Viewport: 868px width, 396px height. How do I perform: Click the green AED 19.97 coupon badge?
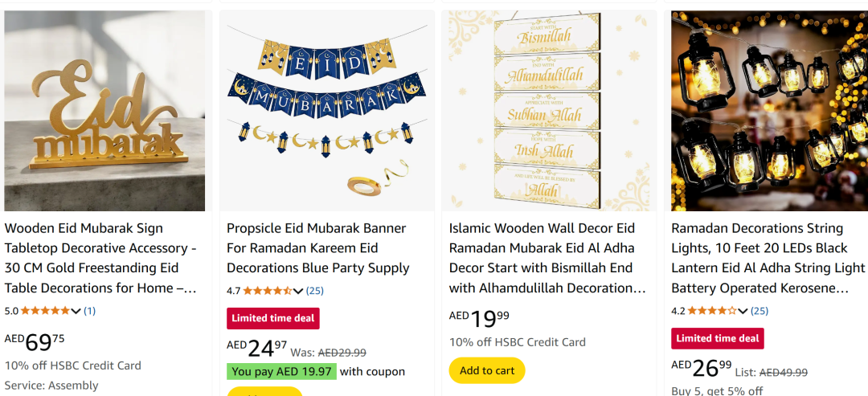click(281, 372)
